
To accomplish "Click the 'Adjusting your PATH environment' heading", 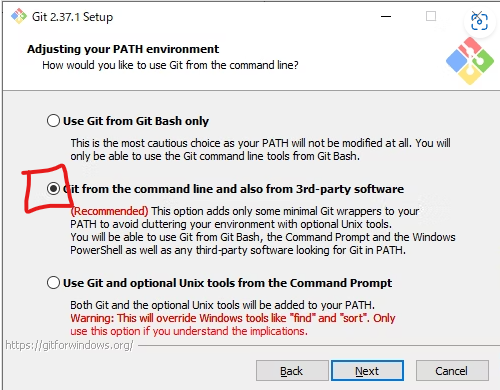I will click(x=123, y=49).
